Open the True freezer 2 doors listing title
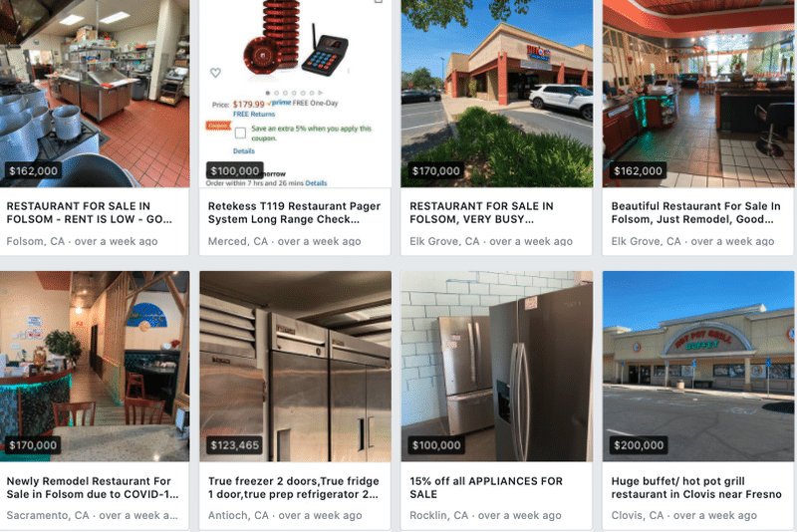 (293, 487)
